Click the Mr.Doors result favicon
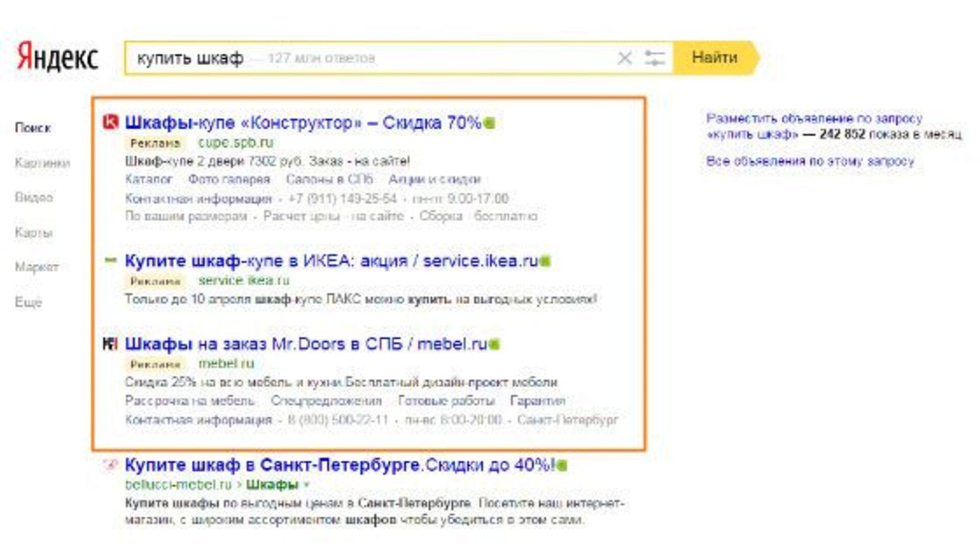980x551 pixels. (x=110, y=344)
